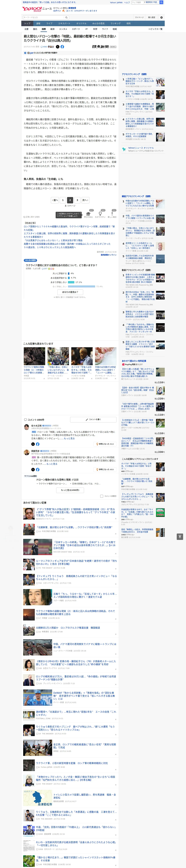186x868 pixels.
Task: Open related link ロシア国境から１７００ｋｍ製油所
Action: pos(69,228)
